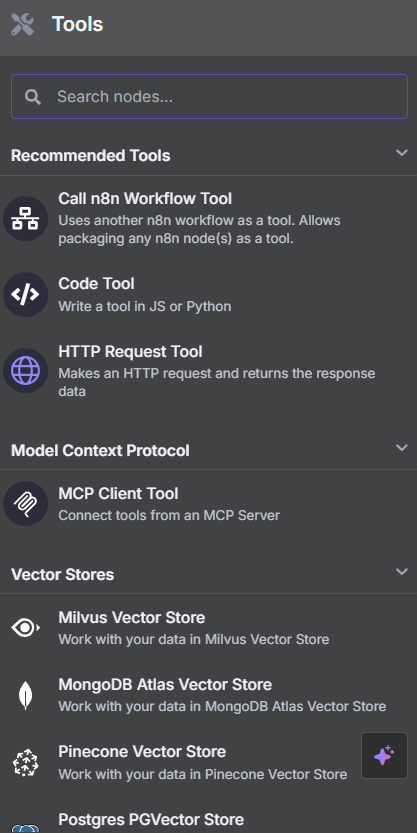Click the MCP Client Tool icon
The width and height of the screenshot is (417, 833).
coord(25,504)
